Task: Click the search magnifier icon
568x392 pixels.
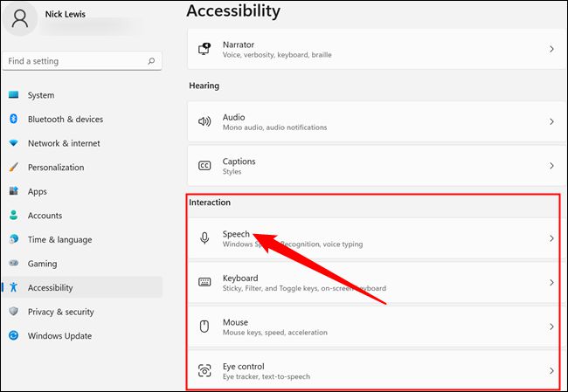Action: (151, 62)
